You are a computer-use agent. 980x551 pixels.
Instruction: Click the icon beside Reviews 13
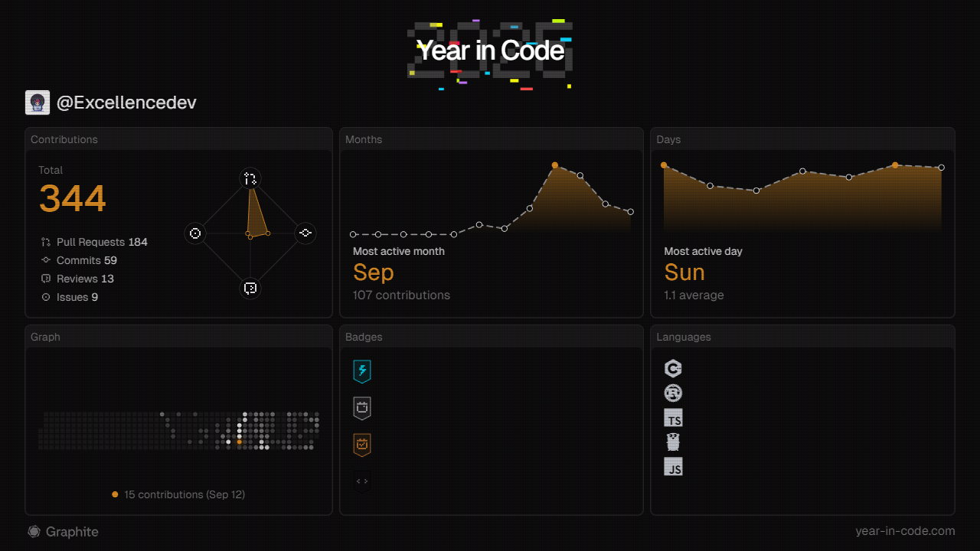tap(46, 279)
